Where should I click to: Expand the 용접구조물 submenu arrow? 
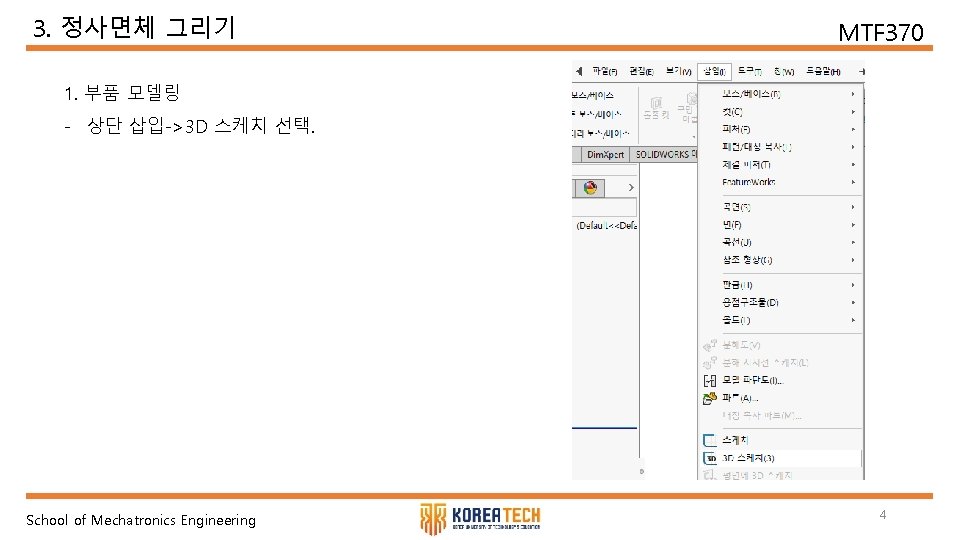pos(853,302)
